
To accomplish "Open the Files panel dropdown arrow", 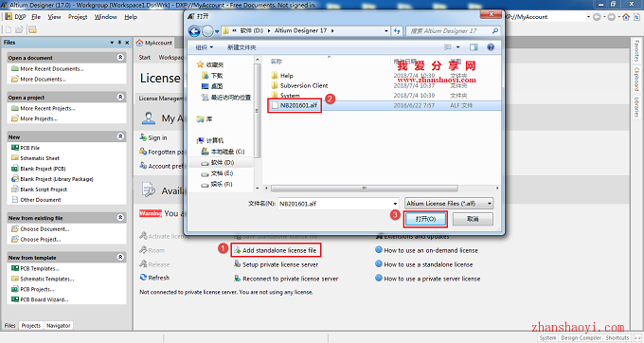I will pos(112,43).
